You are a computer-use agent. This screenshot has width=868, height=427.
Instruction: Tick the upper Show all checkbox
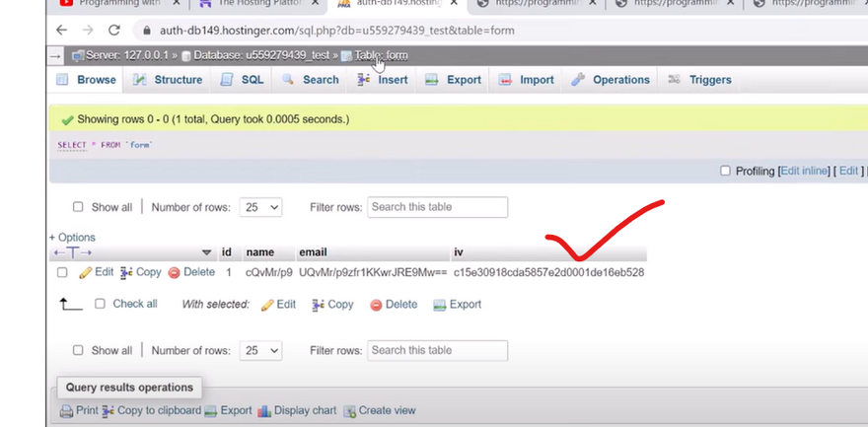click(78, 207)
